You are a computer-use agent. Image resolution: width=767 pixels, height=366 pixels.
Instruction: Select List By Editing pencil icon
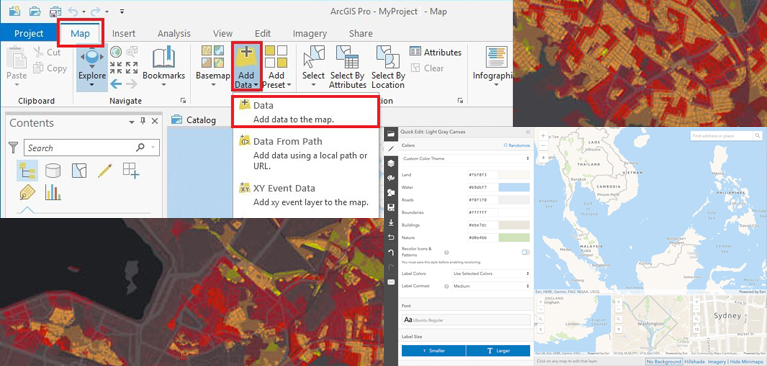click(105, 170)
